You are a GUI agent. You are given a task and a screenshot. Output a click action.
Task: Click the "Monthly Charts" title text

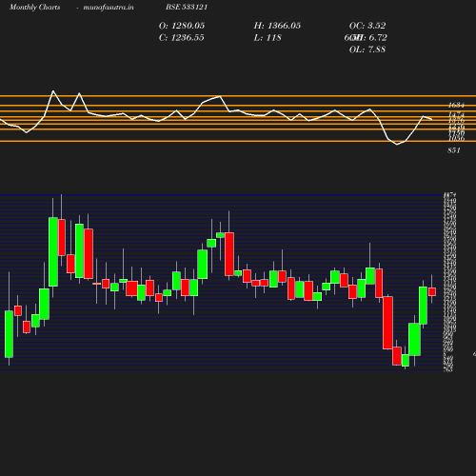pos(35,8)
